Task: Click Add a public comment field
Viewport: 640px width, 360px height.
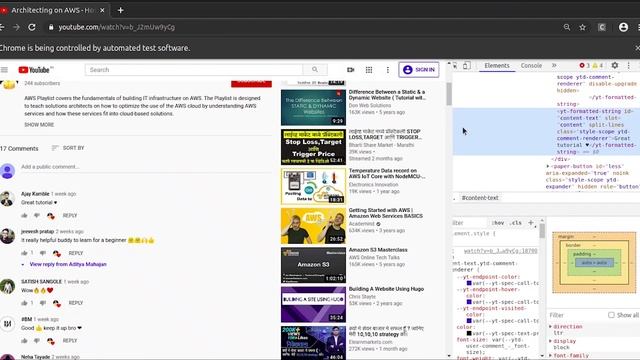Action: [x=146, y=167]
